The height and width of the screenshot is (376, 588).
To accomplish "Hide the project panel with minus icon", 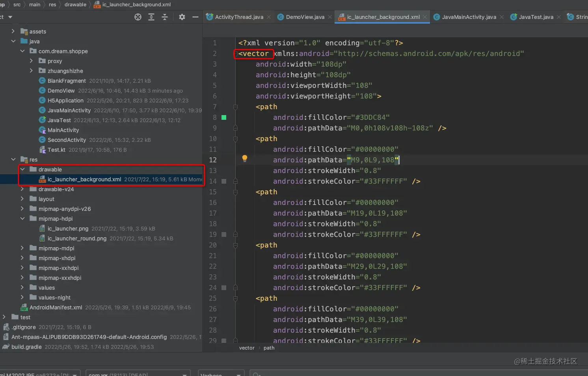I will (195, 17).
